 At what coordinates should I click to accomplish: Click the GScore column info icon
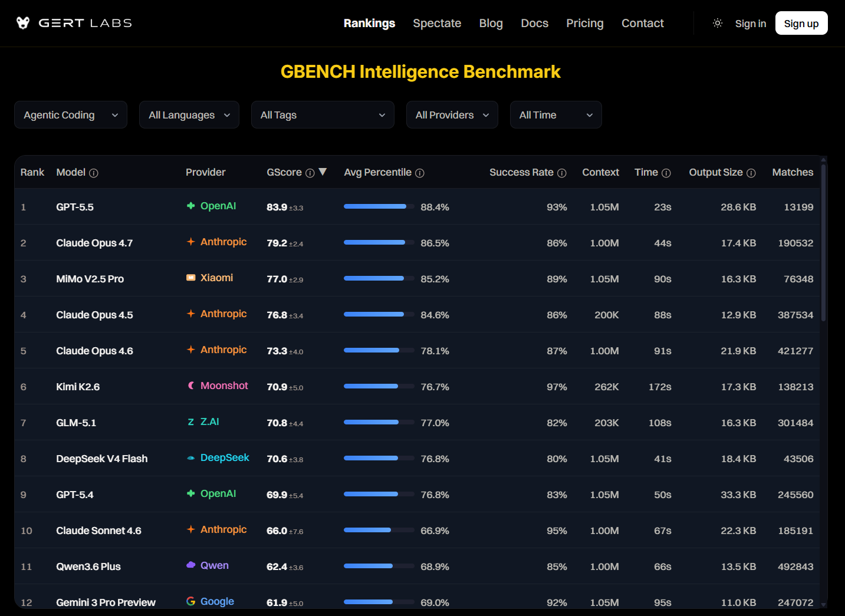tap(310, 173)
